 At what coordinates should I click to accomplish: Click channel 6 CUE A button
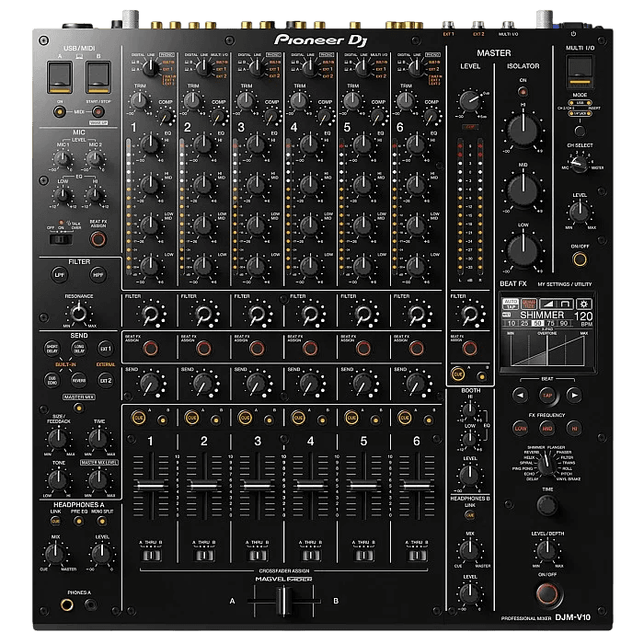point(405,418)
